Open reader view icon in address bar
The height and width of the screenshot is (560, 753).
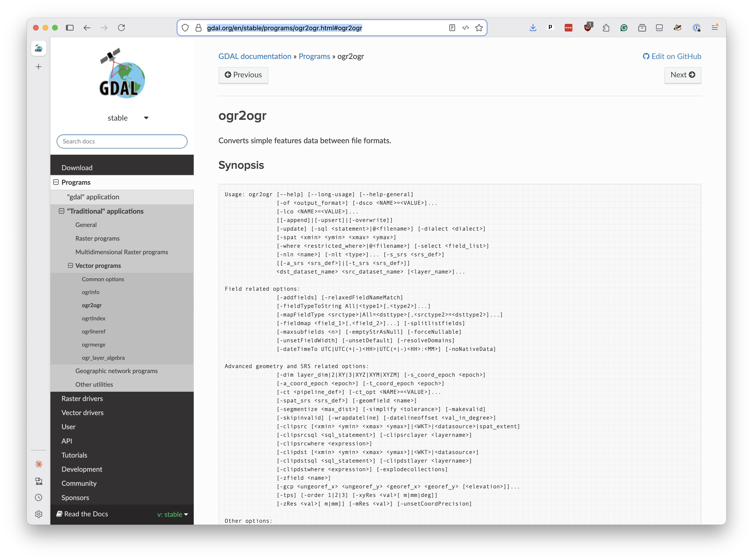click(x=452, y=28)
